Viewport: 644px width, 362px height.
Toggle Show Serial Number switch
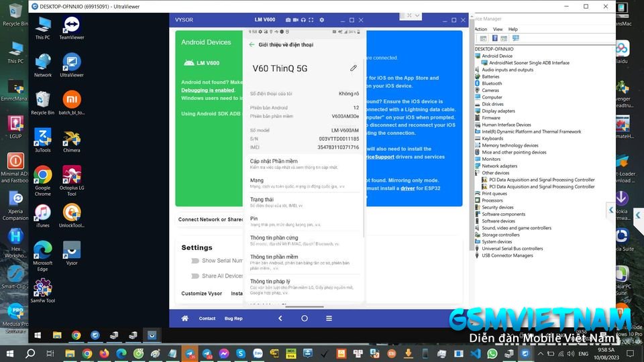[195, 261]
